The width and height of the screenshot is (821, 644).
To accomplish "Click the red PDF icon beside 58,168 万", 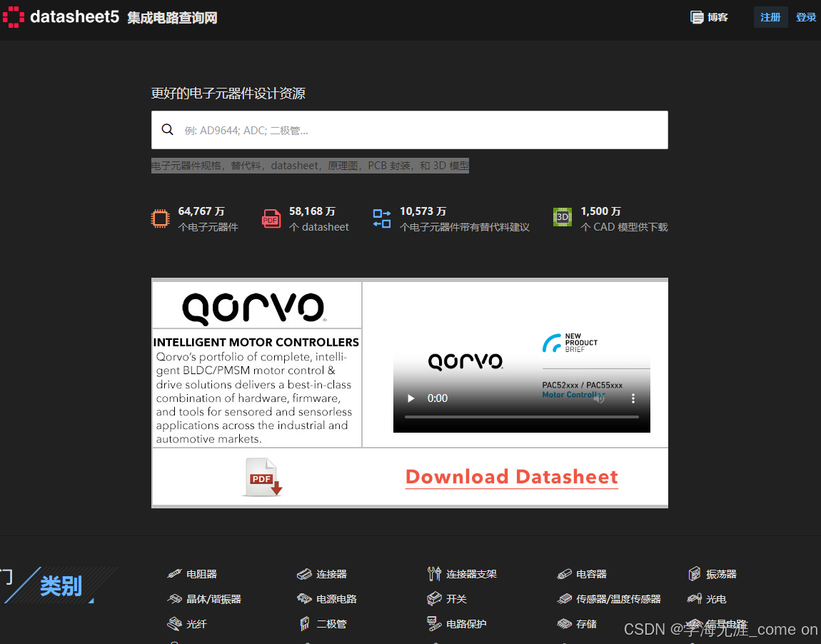I will pyautogui.click(x=271, y=218).
